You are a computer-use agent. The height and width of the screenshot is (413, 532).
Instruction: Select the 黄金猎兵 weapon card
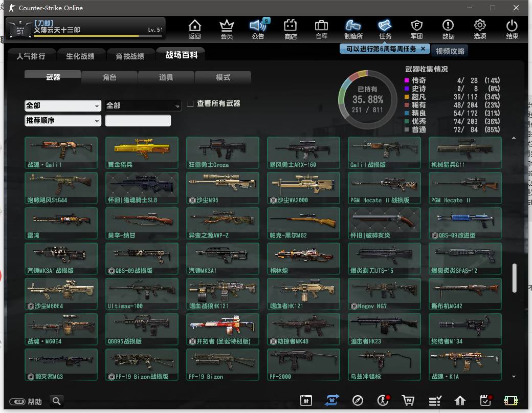tap(142, 153)
